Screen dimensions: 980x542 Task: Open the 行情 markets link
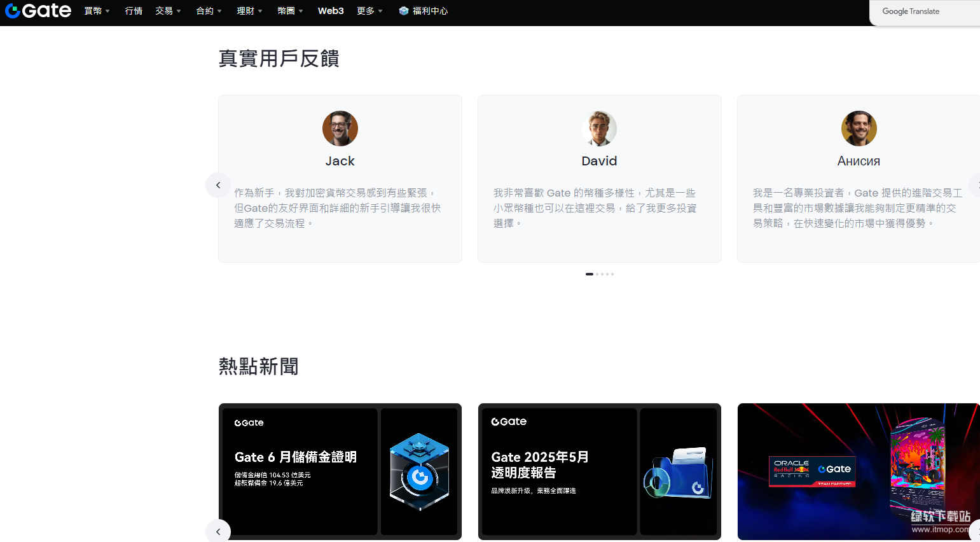[x=134, y=11]
